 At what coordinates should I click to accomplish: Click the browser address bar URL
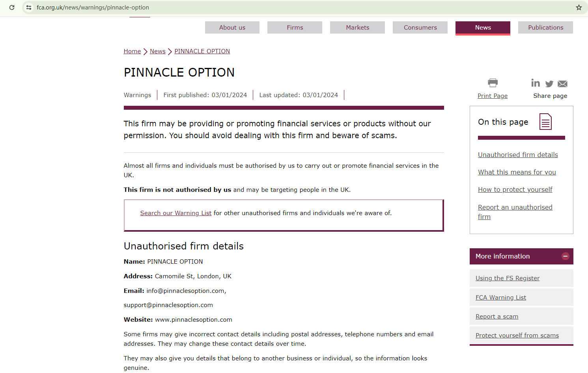click(93, 7)
